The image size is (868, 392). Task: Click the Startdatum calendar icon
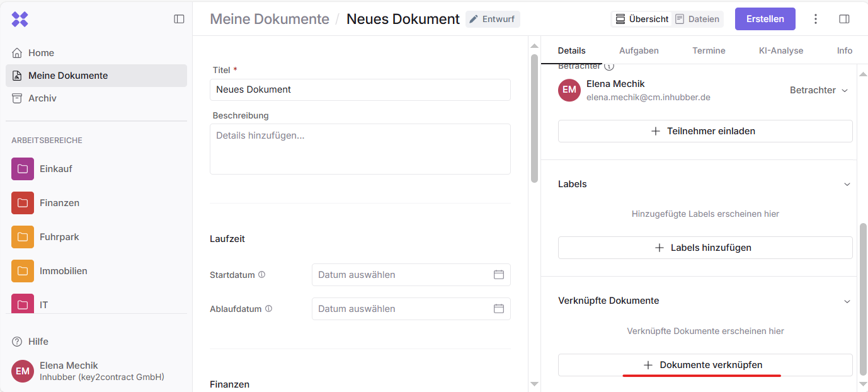[498, 275]
